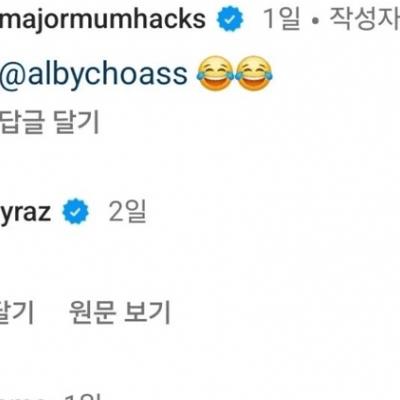The height and width of the screenshot is (400, 400).
Task: Open the yraz username
Action: pyautogui.click(x=26, y=213)
